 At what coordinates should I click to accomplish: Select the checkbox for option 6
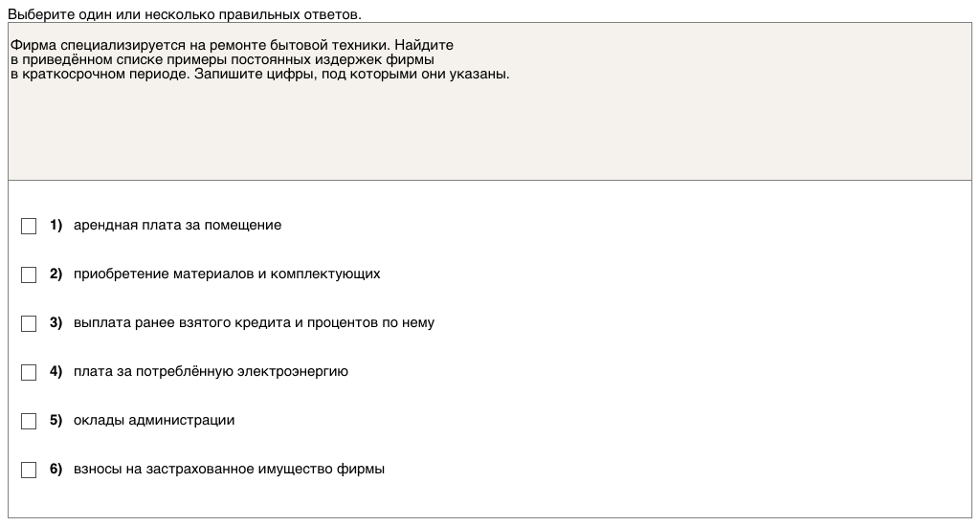[29, 470]
